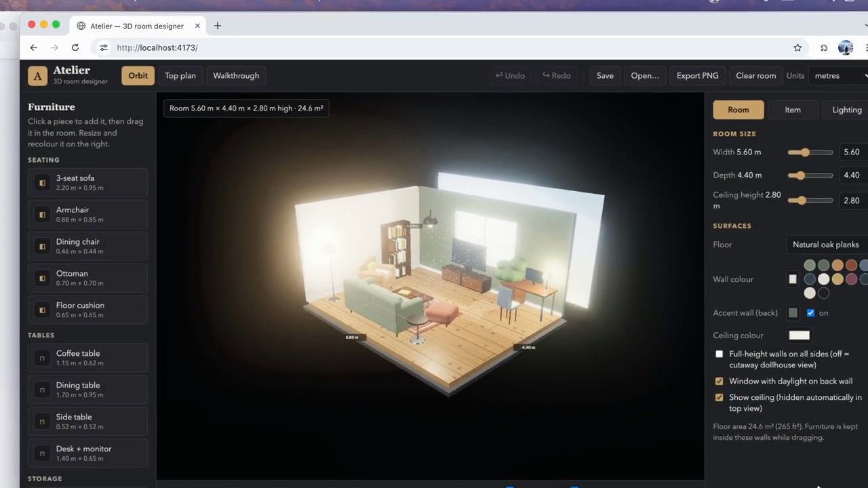This screenshot has height=488, width=868.
Task: Uncheck Show ceiling option
Action: tap(719, 398)
